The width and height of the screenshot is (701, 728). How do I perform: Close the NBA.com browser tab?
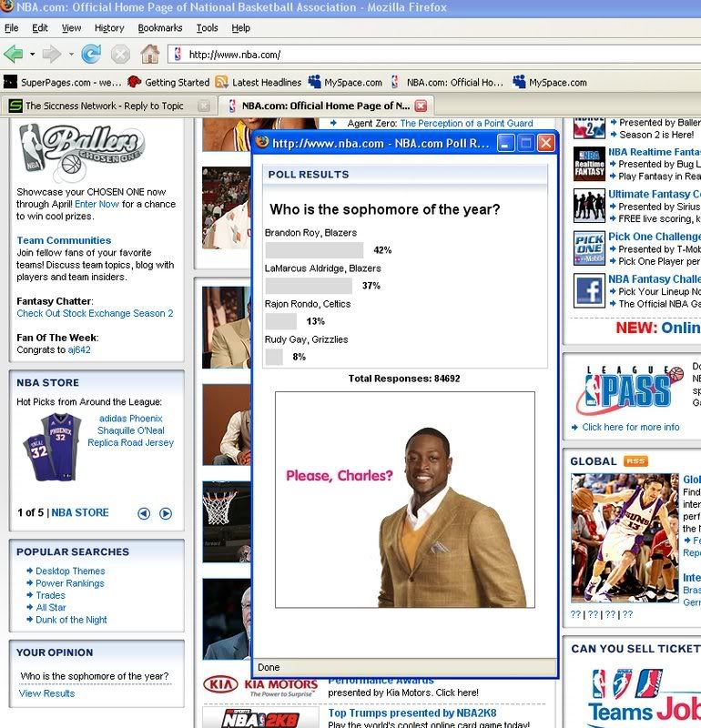tap(421, 106)
